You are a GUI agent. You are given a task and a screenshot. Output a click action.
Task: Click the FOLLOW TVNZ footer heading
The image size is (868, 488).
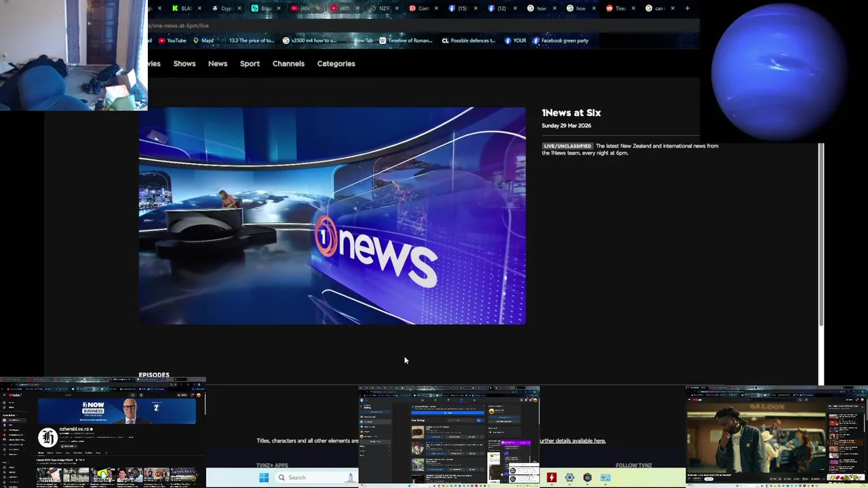click(633, 466)
